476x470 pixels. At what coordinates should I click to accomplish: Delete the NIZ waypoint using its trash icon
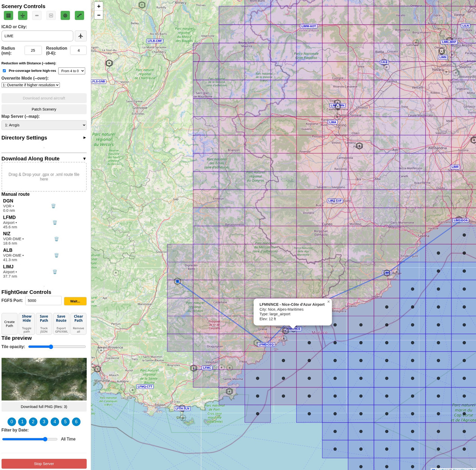[x=57, y=239]
